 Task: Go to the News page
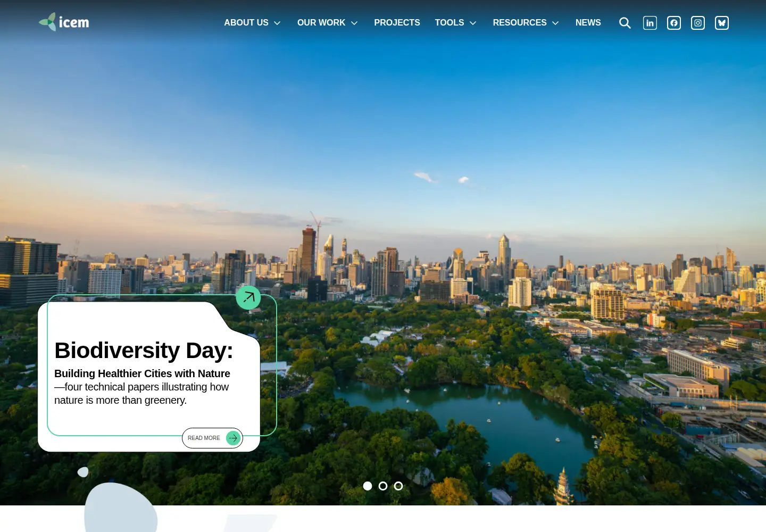[x=588, y=22]
